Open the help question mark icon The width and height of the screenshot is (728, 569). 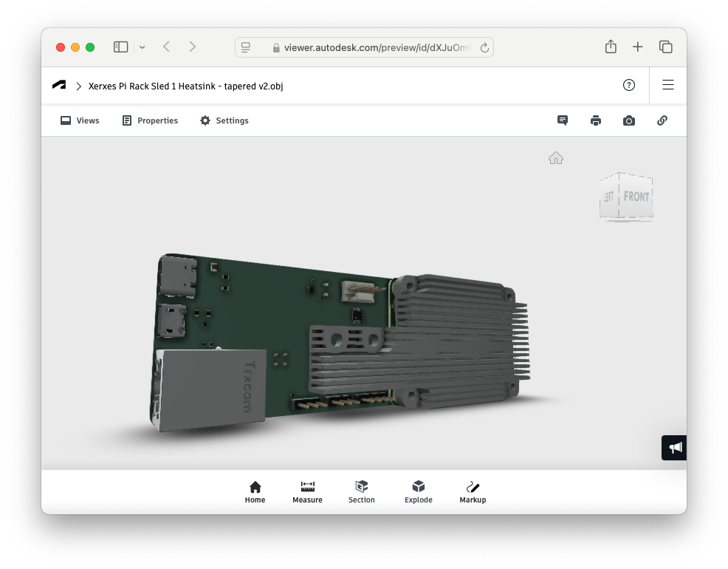coord(629,85)
